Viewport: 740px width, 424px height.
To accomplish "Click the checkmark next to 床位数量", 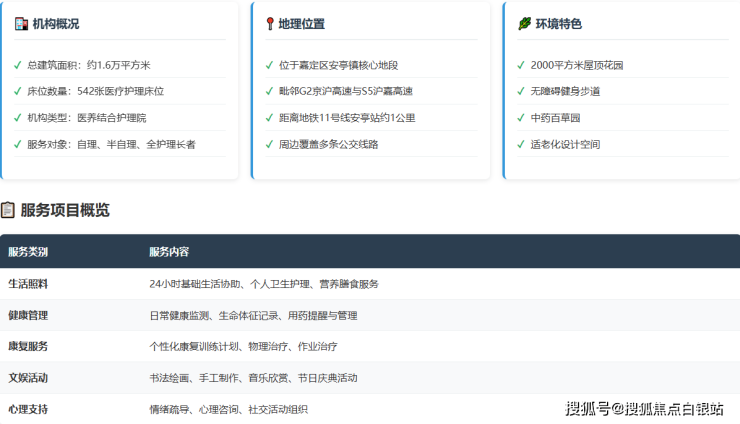I will coord(18,91).
